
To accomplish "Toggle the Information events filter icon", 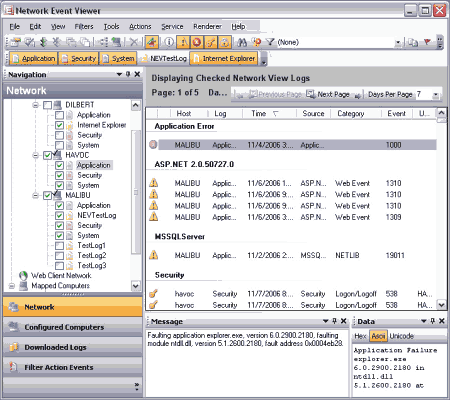I will 169,42.
